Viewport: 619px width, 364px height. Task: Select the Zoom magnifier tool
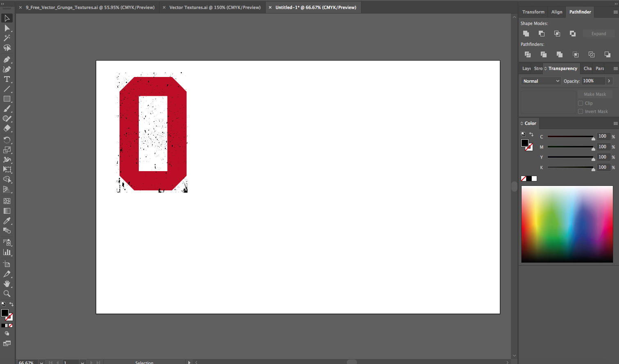(x=7, y=294)
